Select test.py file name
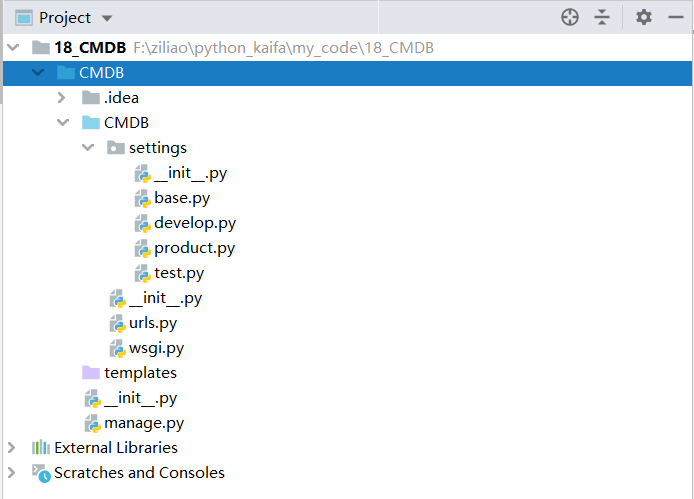This screenshot has height=499, width=694. point(179,273)
